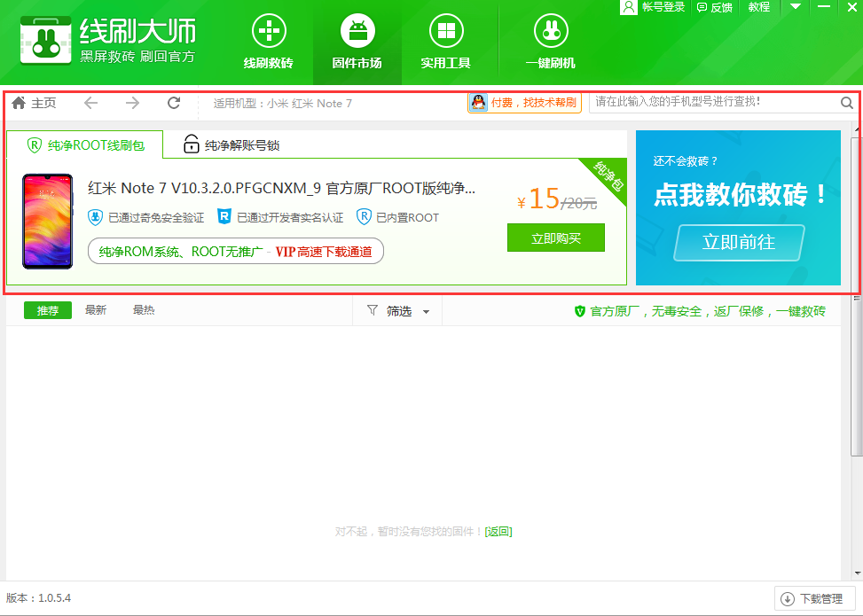Click the Redmi Note 7 phone thumbnail
This screenshot has width=863, height=616.
47,221
